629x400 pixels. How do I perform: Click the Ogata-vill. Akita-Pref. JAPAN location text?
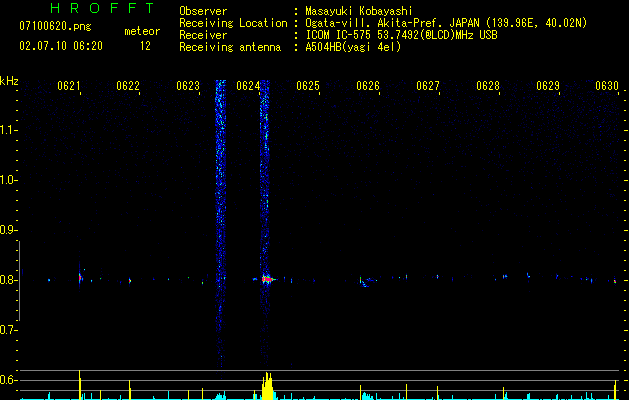pos(446,23)
